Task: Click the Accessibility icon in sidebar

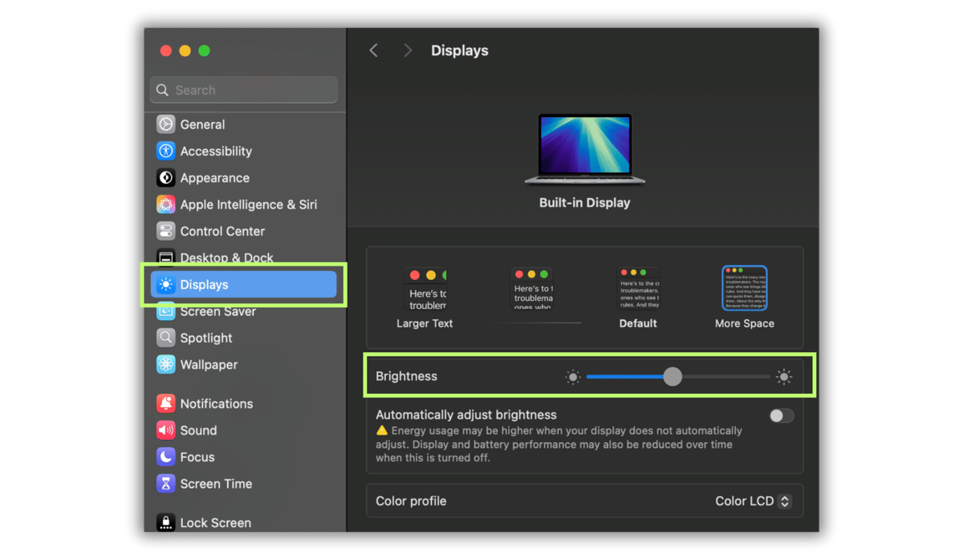Action: (165, 151)
